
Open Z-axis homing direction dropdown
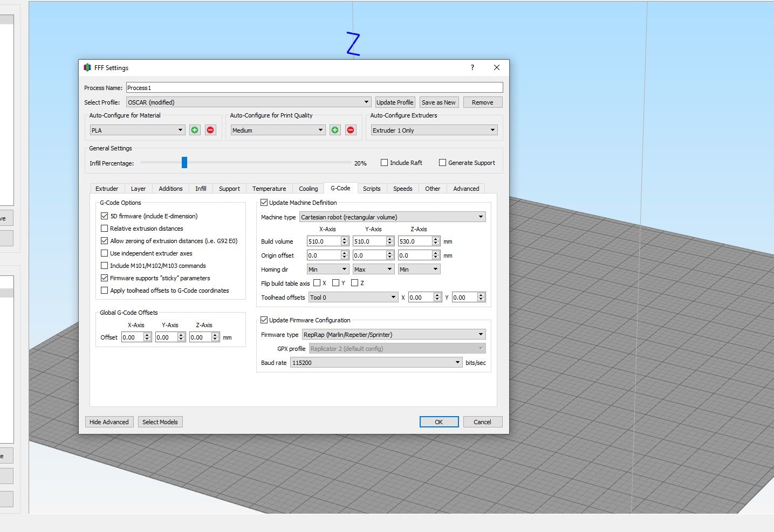point(419,269)
